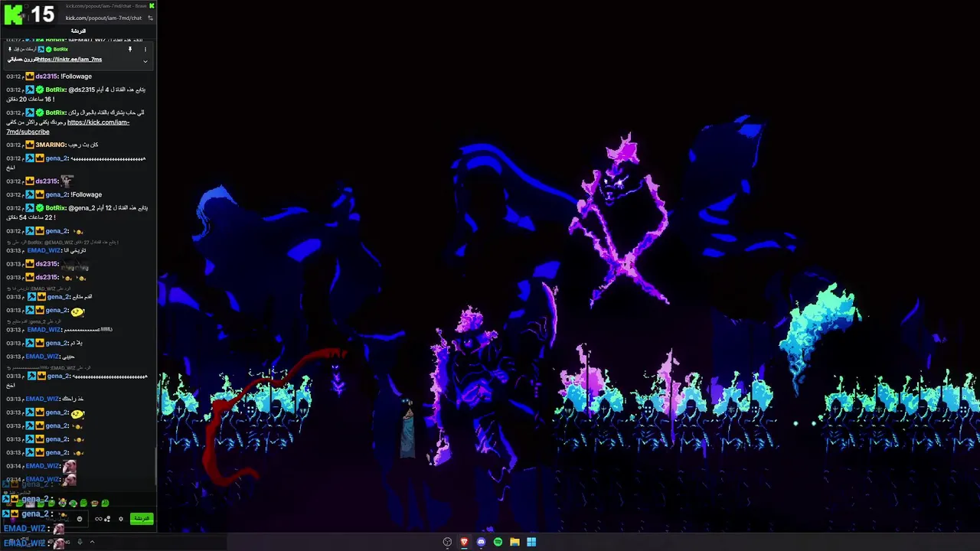The image size is (980, 551).
Task: Open Spotify from the taskbar
Action: pos(498,542)
